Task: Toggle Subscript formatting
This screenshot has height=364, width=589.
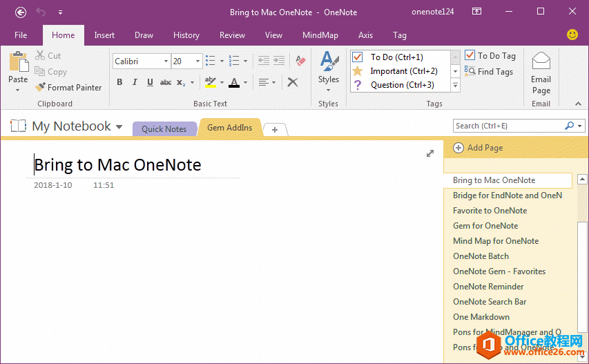Action: click(x=181, y=82)
